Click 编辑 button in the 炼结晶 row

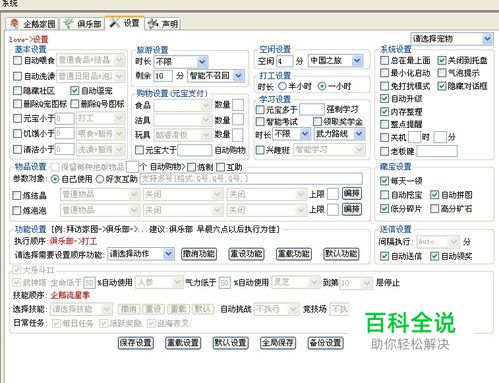[x=352, y=194]
